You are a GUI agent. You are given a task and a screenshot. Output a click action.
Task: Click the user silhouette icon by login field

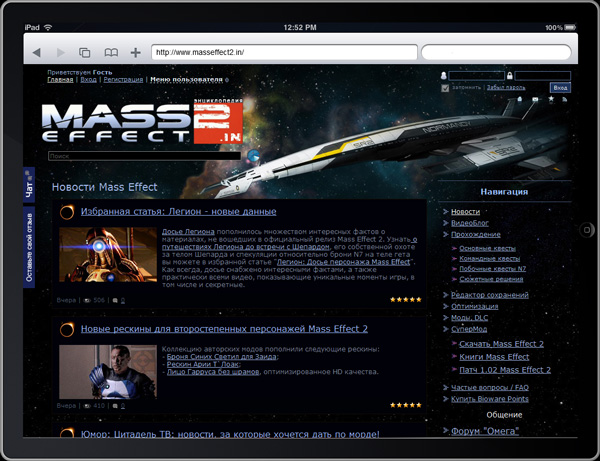click(x=443, y=76)
